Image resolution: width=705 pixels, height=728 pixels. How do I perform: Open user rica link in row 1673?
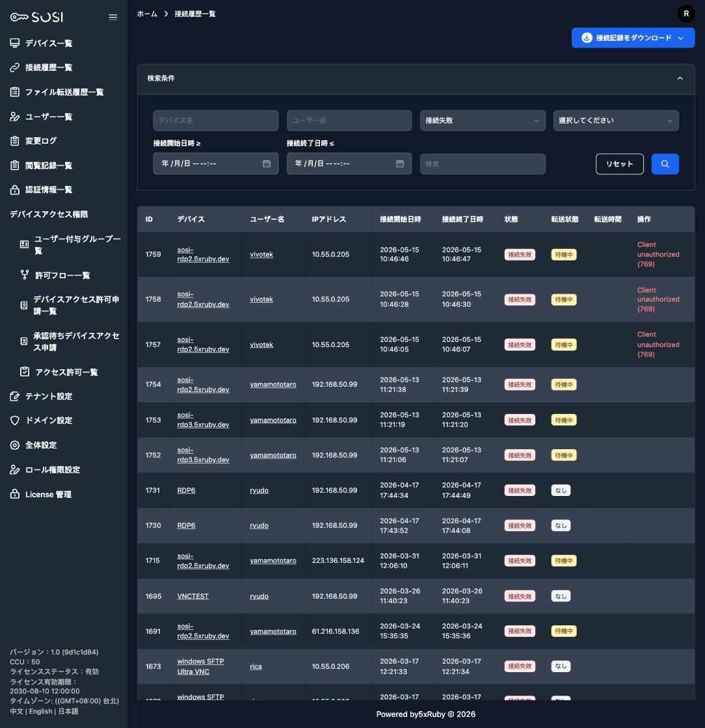click(x=256, y=666)
